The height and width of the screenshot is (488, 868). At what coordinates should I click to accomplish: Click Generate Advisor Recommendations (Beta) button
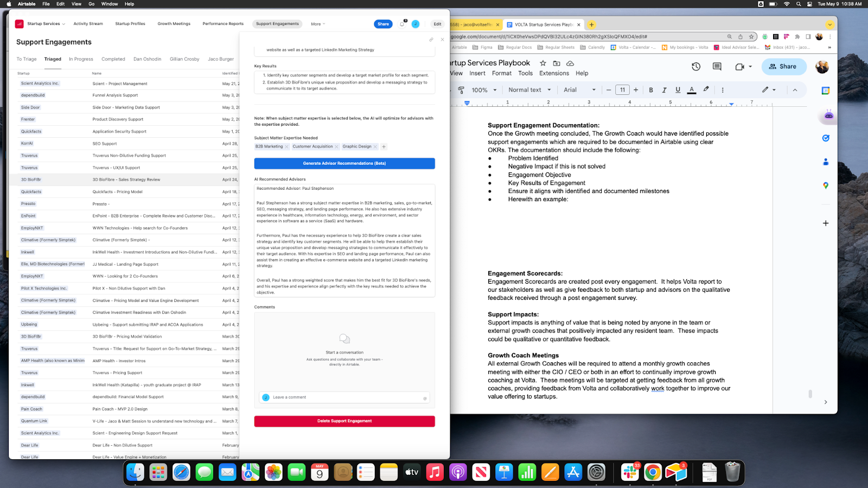point(344,163)
